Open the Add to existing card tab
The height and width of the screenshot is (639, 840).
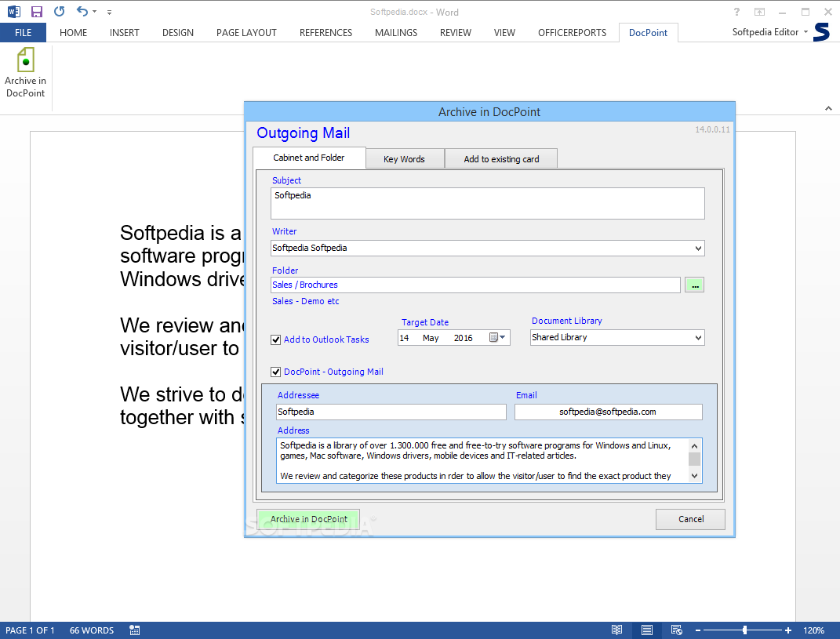pyautogui.click(x=501, y=159)
